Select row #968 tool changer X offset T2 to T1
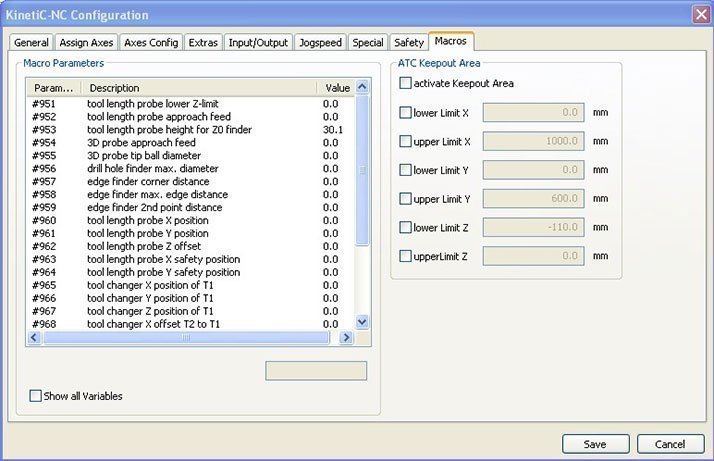 pos(190,324)
